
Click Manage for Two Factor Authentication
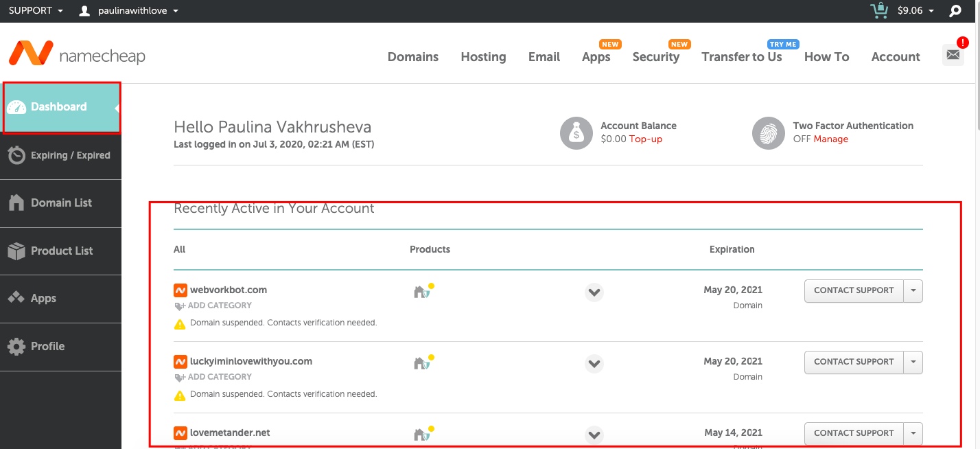(831, 139)
